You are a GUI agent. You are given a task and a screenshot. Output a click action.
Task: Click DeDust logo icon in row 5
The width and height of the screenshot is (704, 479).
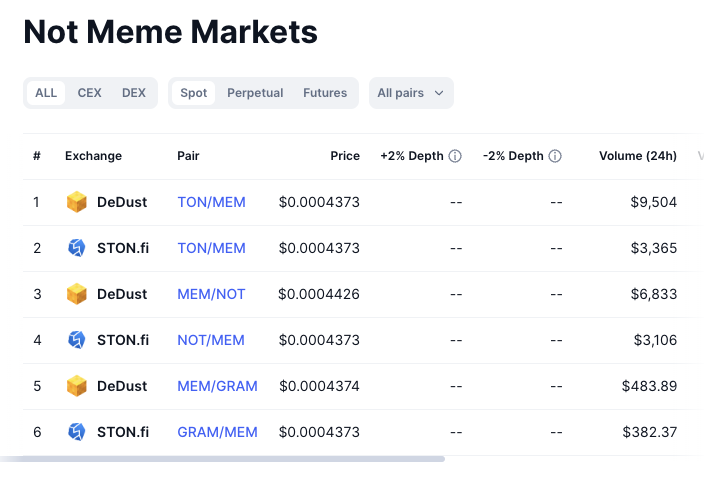(77, 386)
